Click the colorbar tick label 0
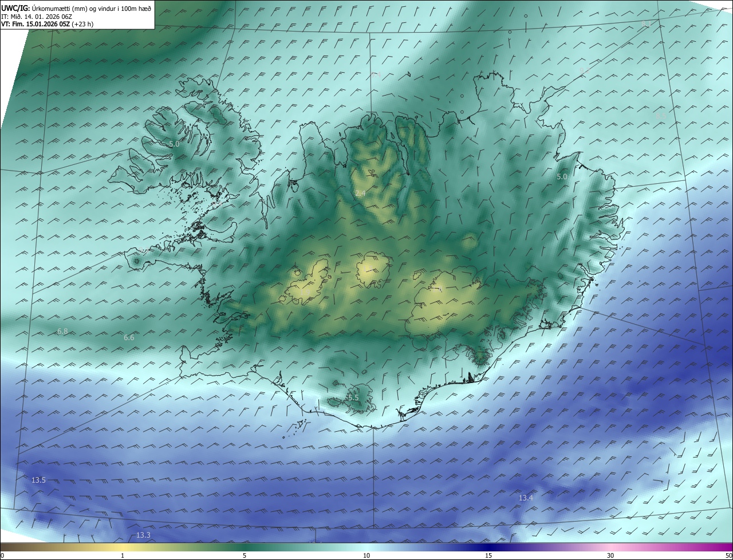733x560 pixels. pos(2,555)
